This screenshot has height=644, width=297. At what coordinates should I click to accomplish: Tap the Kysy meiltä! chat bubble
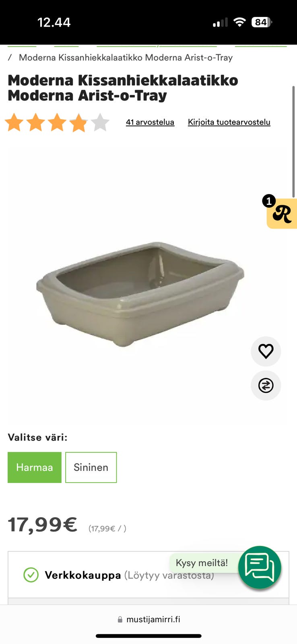point(202,563)
